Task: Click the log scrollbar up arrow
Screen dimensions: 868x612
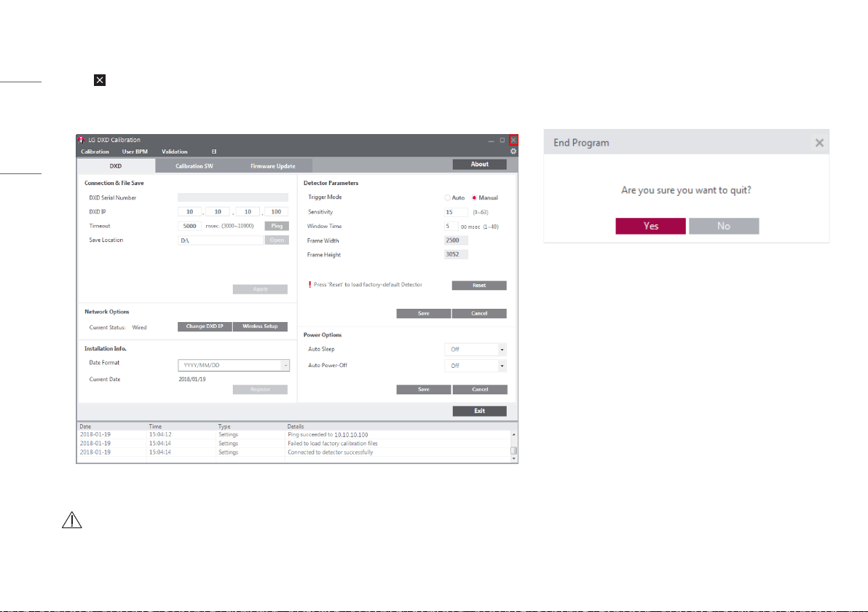Action: (x=513, y=435)
